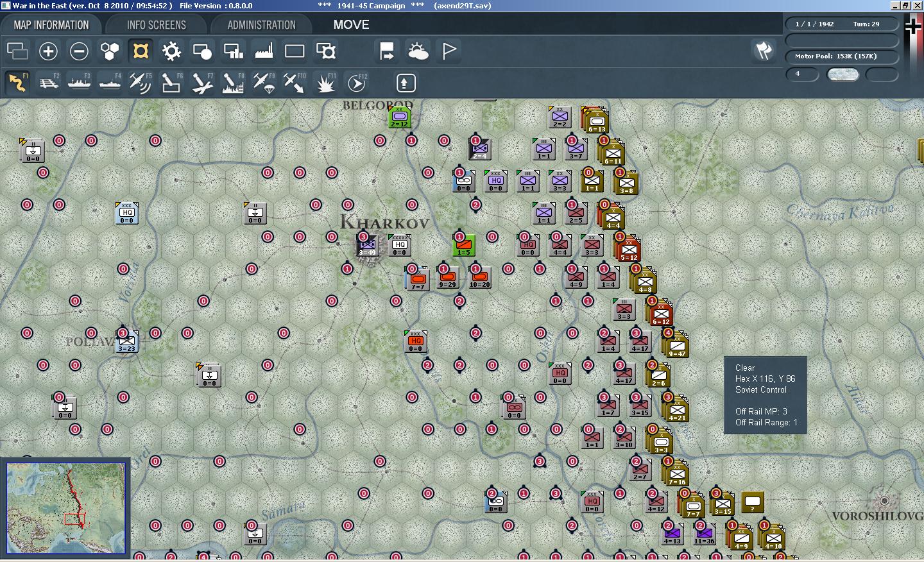Select the F8 bomb city icon
The height and width of the screenshot is (562, 924).
pos(233,83)
